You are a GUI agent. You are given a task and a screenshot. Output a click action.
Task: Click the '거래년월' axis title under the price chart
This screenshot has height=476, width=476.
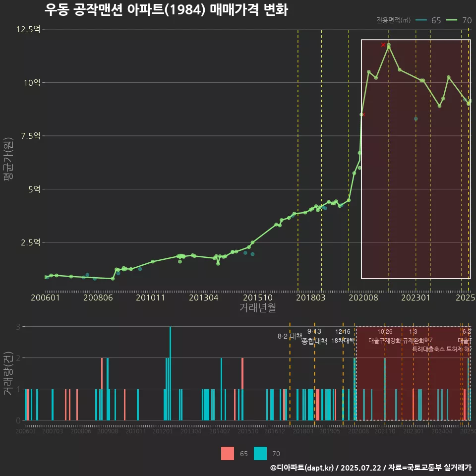point(257,307)
